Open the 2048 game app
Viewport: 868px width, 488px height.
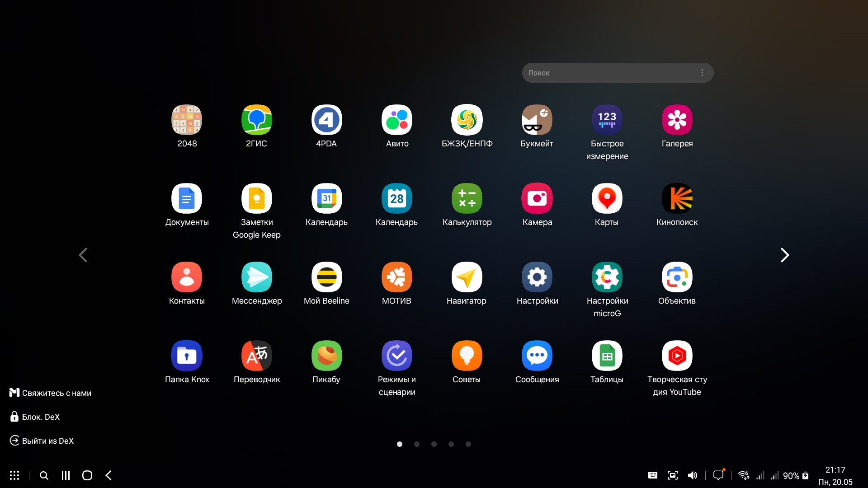pyautogui.click(x=187, y=120)
